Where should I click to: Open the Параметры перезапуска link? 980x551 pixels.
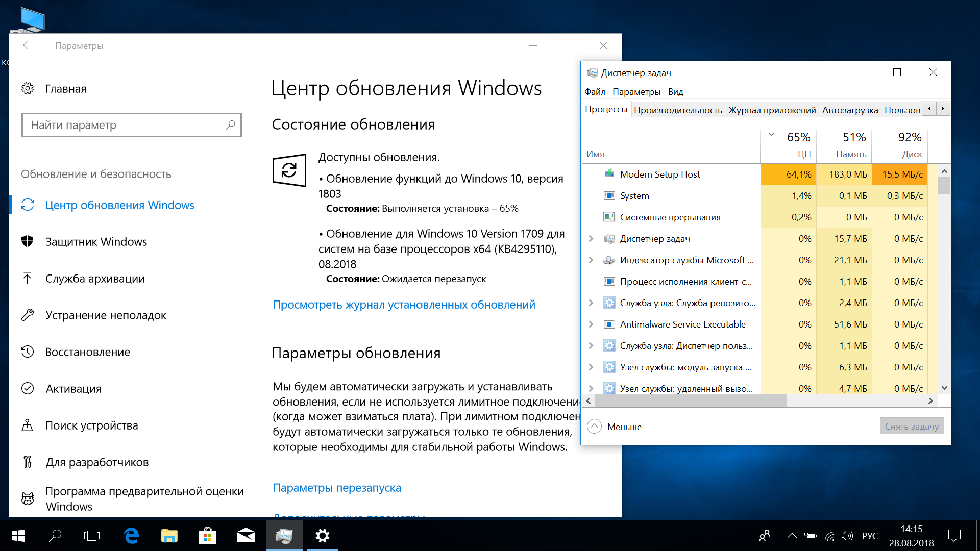[337, 488]
